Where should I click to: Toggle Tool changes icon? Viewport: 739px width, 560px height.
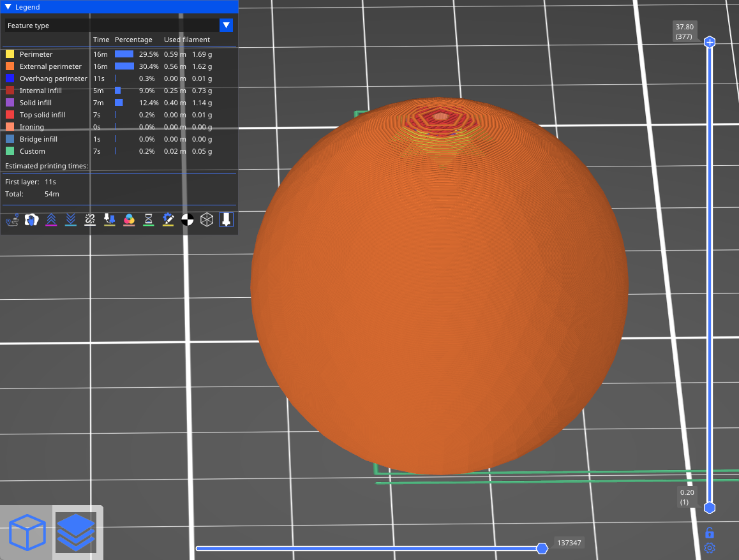(110, 220)
